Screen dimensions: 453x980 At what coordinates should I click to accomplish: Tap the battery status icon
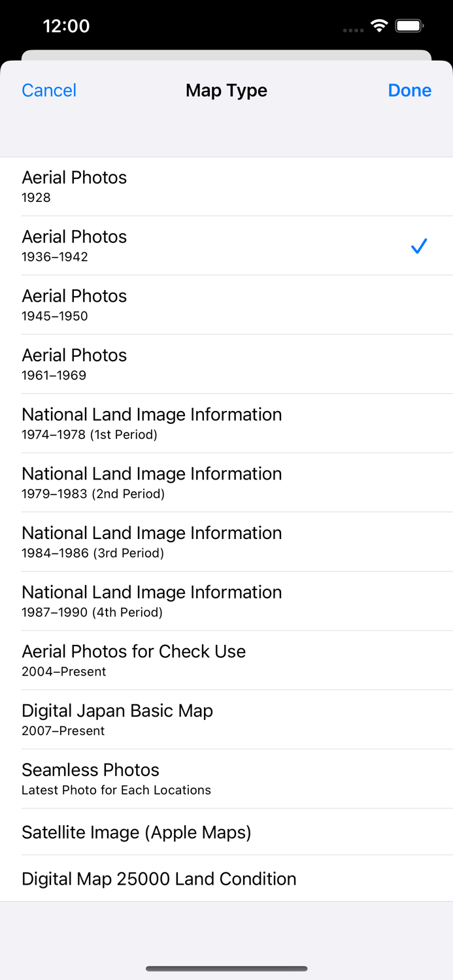pyautogui.click(x=410, y=26)
